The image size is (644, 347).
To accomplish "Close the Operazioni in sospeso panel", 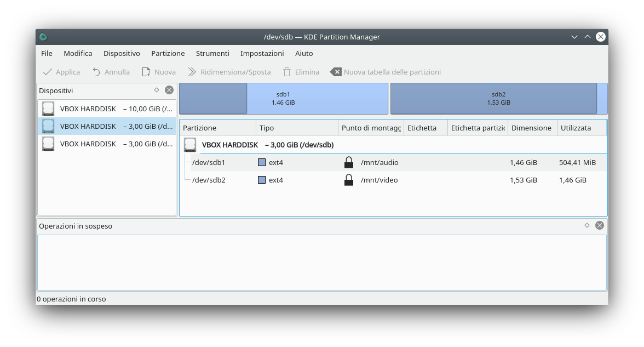I will (x=600, y=225).
